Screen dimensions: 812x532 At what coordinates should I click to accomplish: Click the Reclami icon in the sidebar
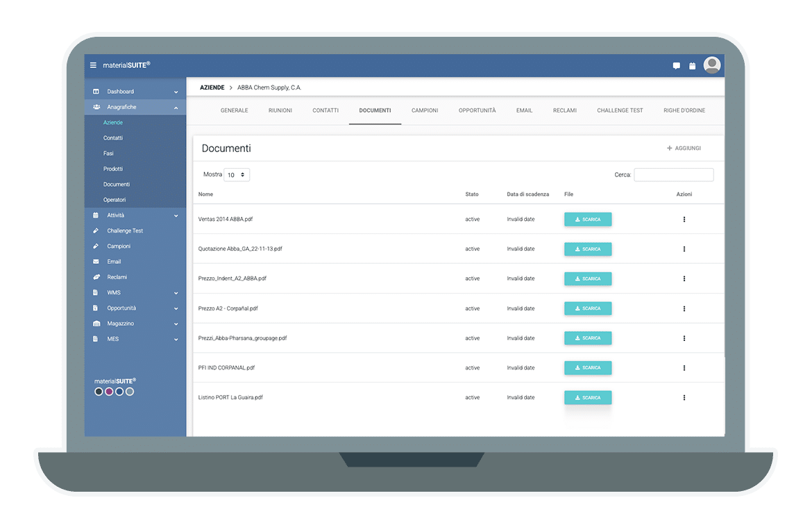(x=95, y=276)
